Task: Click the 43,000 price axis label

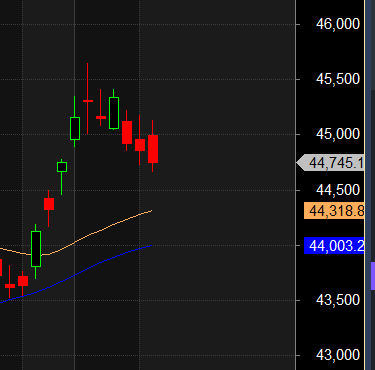Action: click(338, 355)
